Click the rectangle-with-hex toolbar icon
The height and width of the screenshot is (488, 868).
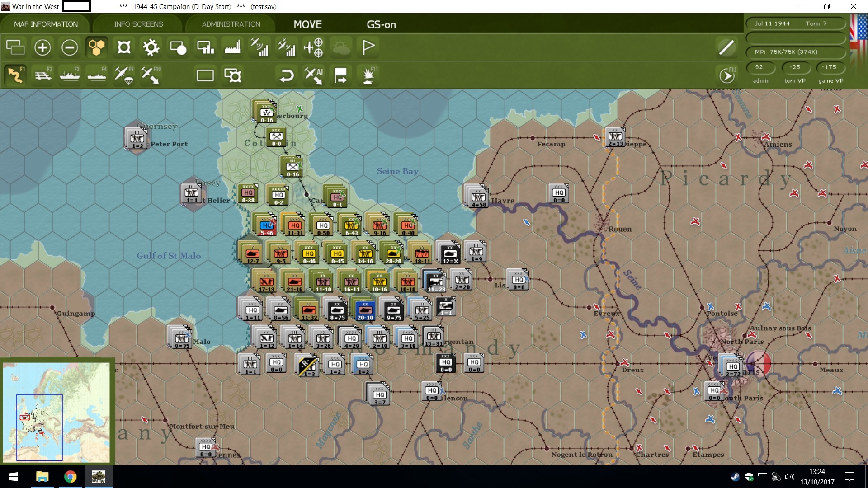[233, 75]
